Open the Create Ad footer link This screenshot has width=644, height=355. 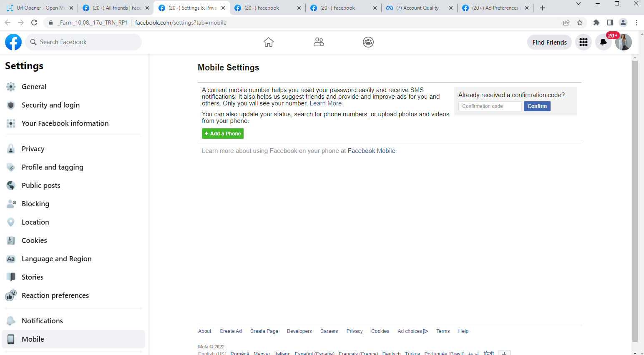pos(231,331)
